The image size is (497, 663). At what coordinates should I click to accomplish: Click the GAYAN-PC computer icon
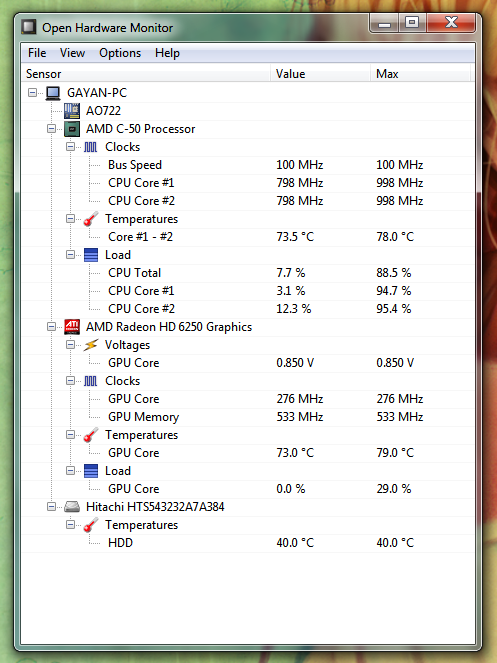[x=53, y=93]
